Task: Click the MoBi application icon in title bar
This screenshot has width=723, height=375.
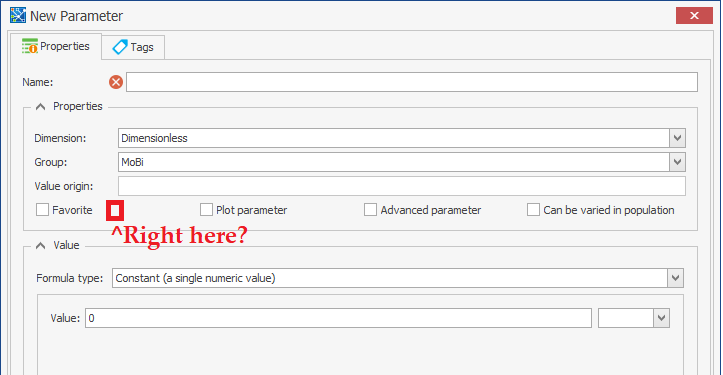Action: pos(18,15)
